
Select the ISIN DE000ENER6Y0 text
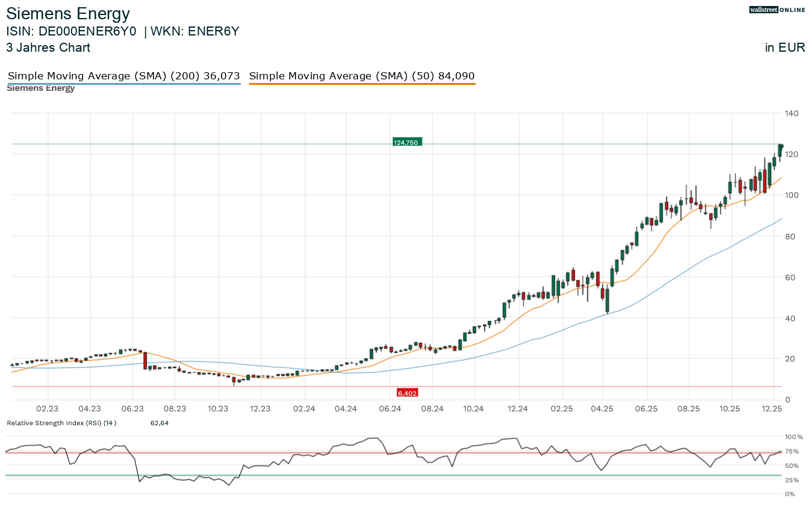click(x=72, y=31)
